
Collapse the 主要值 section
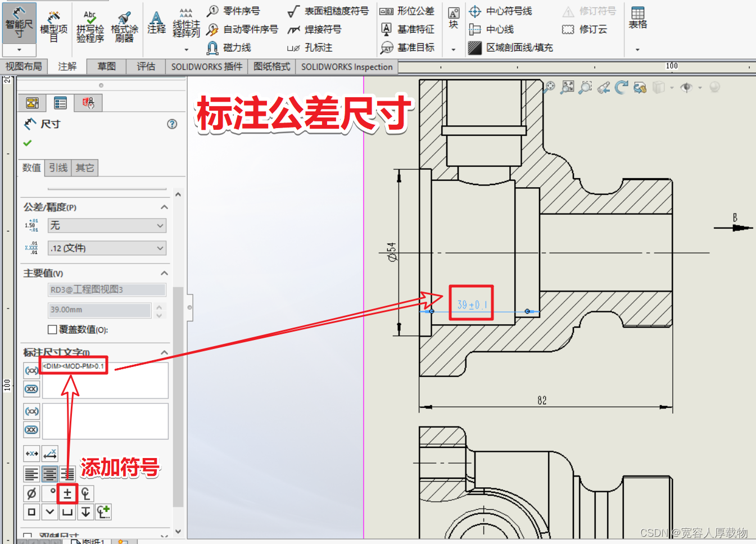[164, 273]
